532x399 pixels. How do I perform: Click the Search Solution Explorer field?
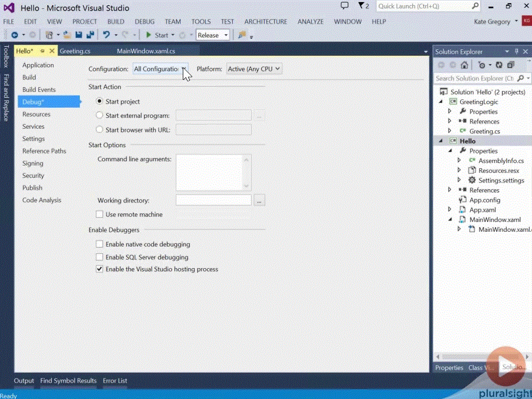[x=475, y=78]
